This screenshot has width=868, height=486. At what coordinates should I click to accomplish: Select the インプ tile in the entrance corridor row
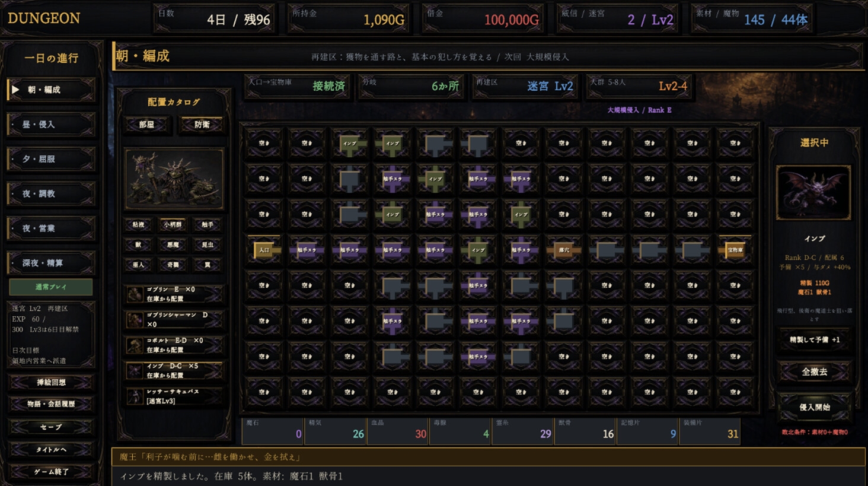point(478,250)
